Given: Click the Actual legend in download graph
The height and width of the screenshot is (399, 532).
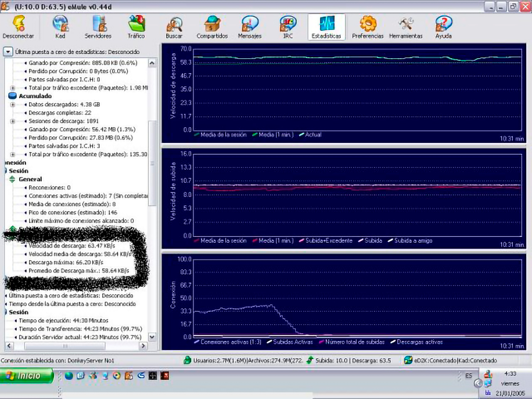Looking at the screenshot, I should click(x=313, y=135).
